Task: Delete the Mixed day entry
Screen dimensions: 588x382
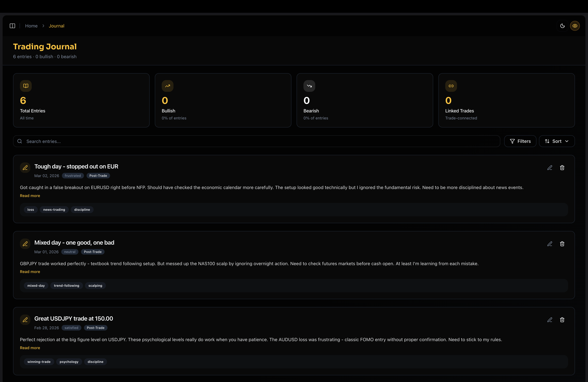Action: pos(562,244)
